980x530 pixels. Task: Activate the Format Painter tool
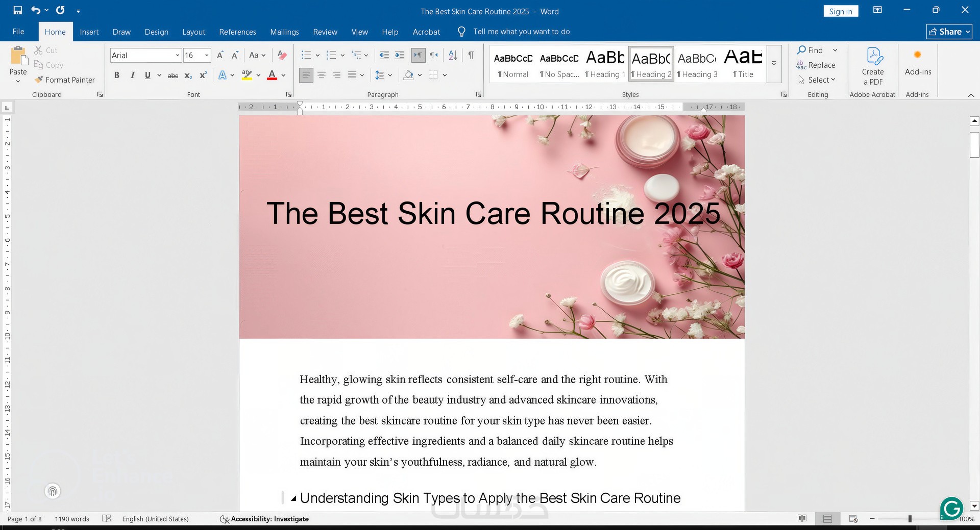point(65,80)
